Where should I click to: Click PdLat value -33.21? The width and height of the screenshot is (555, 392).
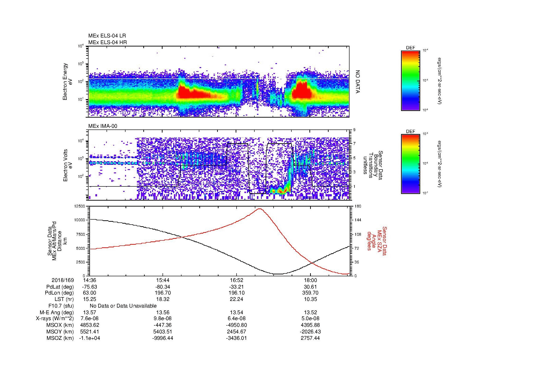236,287
